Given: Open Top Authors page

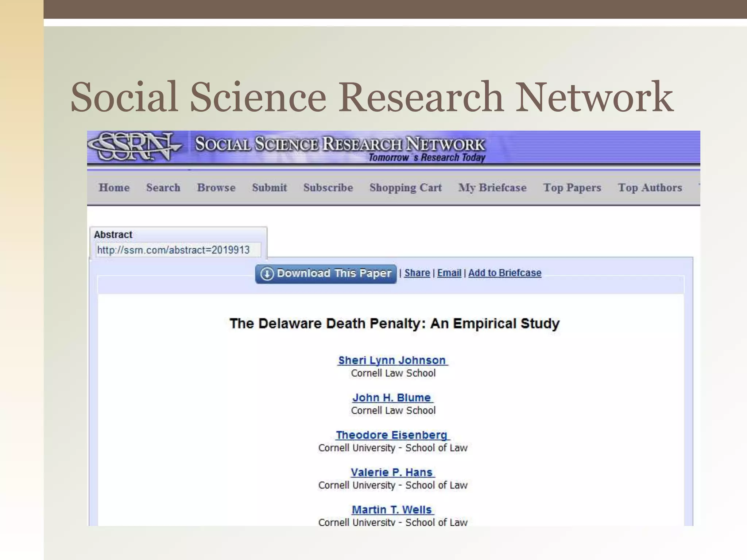Looking at the screenshot, I should (650, 187).
